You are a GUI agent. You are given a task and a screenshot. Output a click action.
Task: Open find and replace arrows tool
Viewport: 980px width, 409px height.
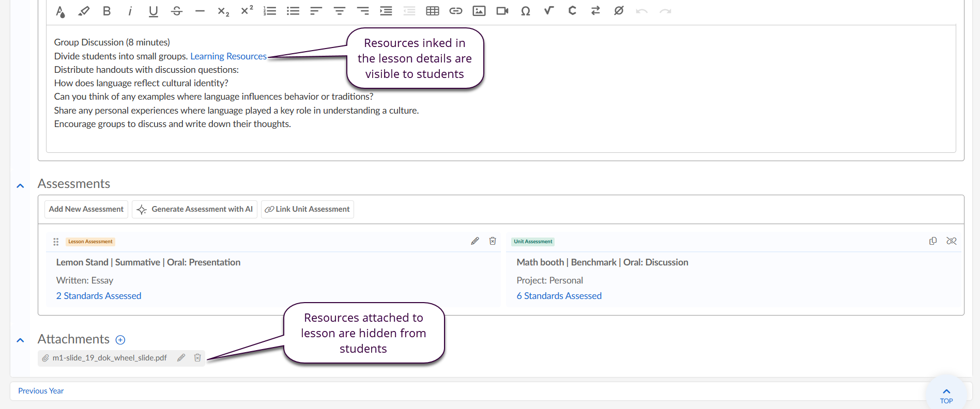coord(595,10)
